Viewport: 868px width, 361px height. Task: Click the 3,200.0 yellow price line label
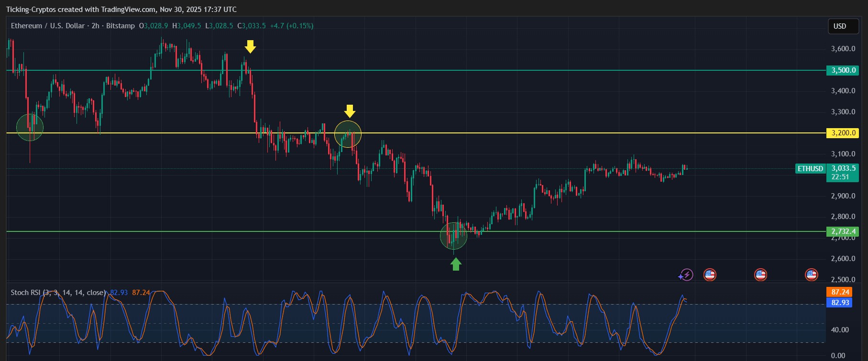click(x=843, y=133)
